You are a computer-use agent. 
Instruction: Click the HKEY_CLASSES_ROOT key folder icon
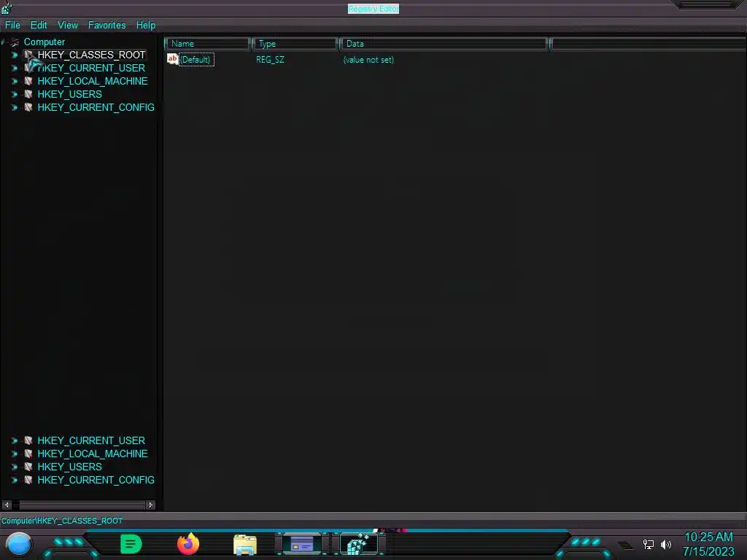(28, 55)
